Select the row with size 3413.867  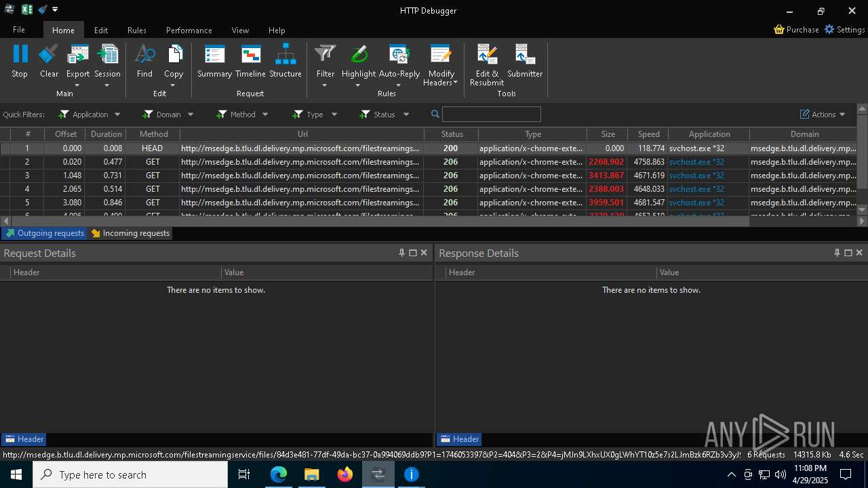point(429,176)
